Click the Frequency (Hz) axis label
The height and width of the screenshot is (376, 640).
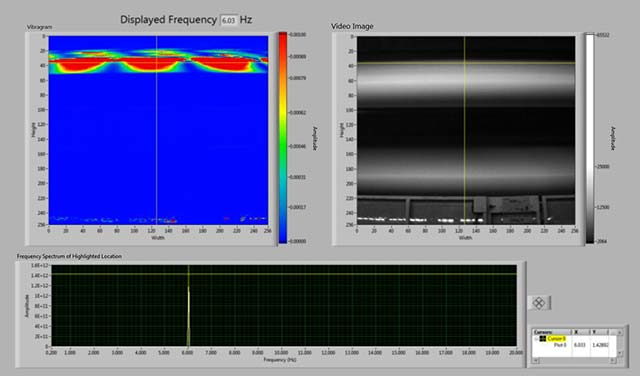pyautogui.click(x=280, y=360)
